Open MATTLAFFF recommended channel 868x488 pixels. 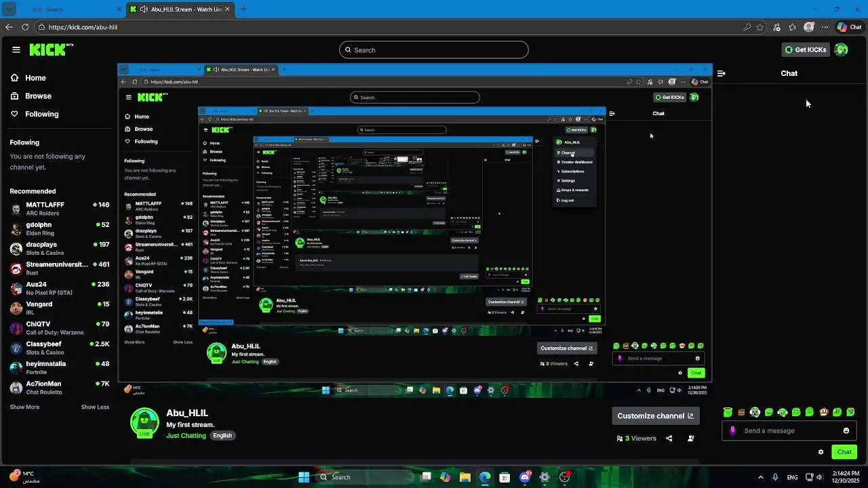(60, 208)
